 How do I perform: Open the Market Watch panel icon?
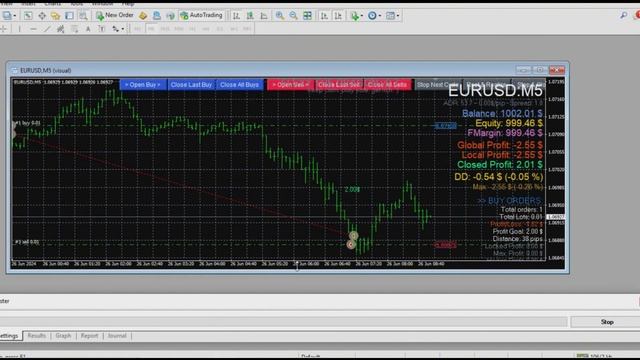point(28,16)
